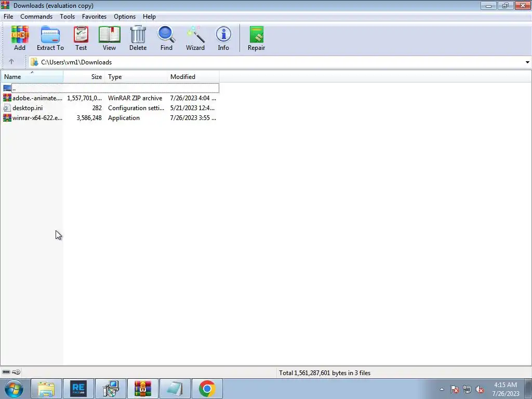Click the Action Center flag tray icon
Image resolution: width=532 pixels, height=399 pixels.
455,390
